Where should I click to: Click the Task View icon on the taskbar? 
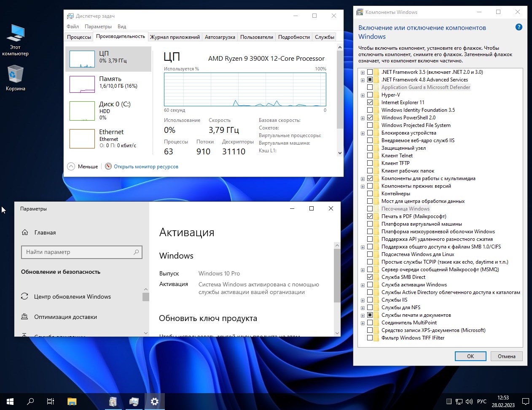click(x=50, y=401)
